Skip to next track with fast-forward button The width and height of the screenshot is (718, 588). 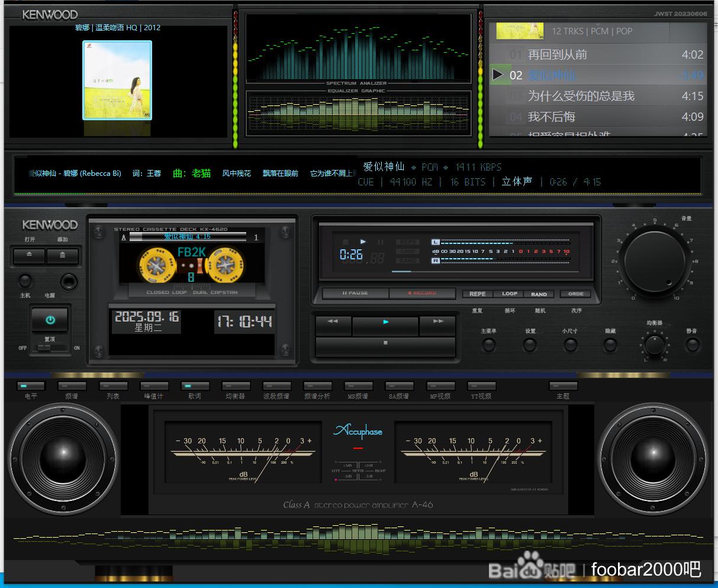(438, 323)
